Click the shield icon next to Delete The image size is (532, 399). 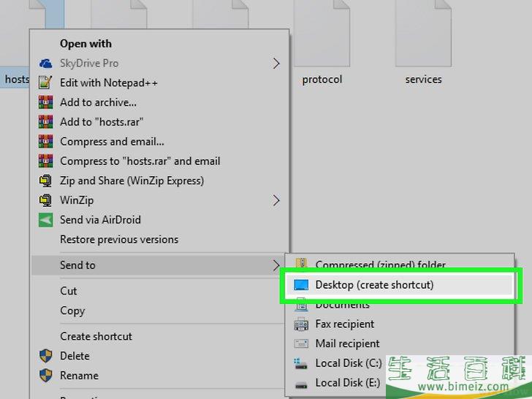[x=45, y=356]
